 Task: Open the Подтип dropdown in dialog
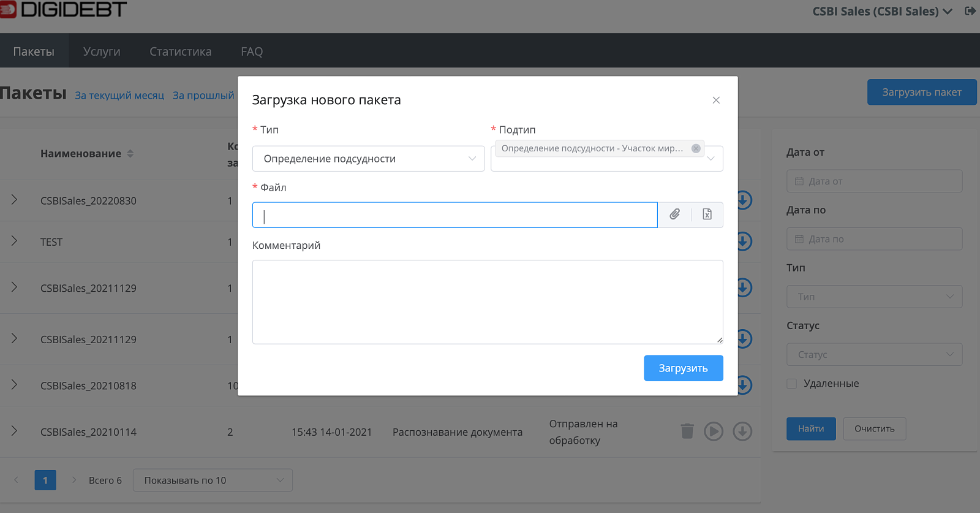pyautogui.click(x=606, y=159)
